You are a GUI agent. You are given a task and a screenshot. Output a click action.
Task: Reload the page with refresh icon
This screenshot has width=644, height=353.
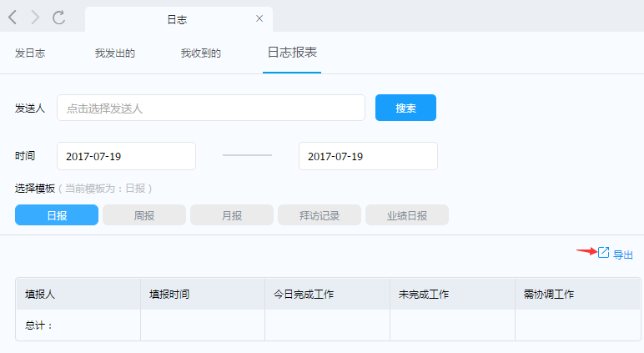(x=58, y=18)
